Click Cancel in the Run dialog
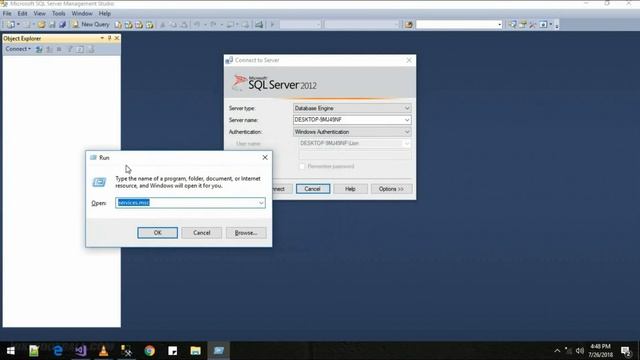 pos(202,233)
